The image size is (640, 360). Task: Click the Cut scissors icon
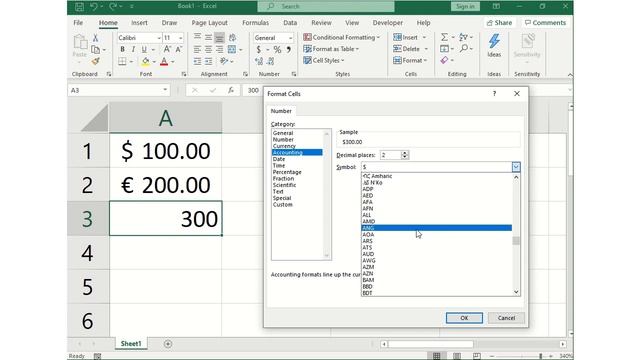pyautogui.click(x=95, y=38)
